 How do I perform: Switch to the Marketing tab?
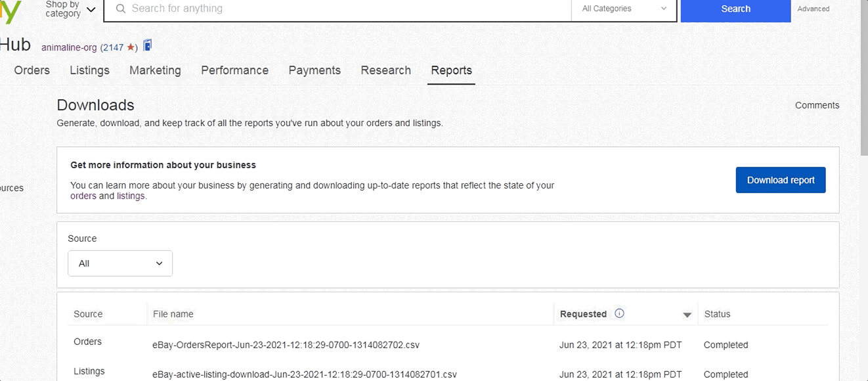[x=155, y=70]
